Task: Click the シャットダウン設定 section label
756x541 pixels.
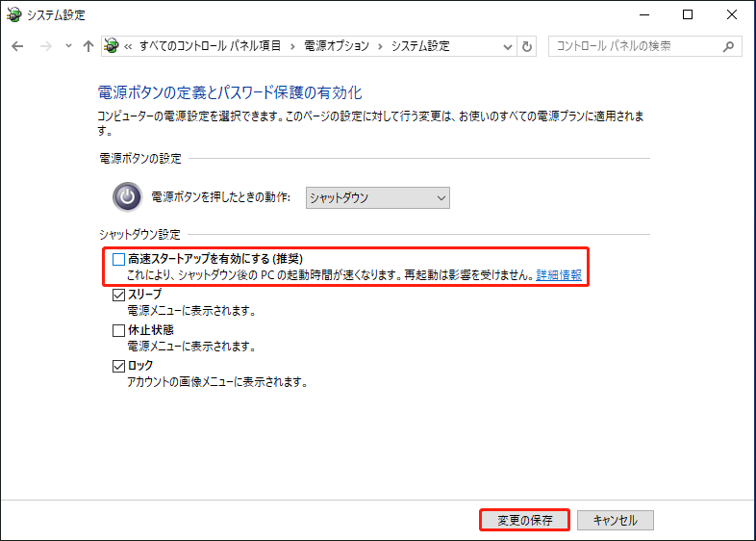Action: 139,235
